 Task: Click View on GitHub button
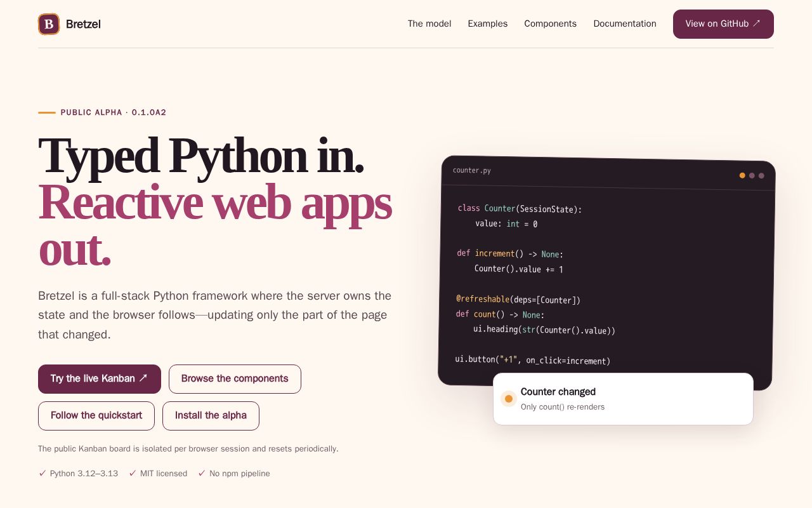tap(723, 24)
